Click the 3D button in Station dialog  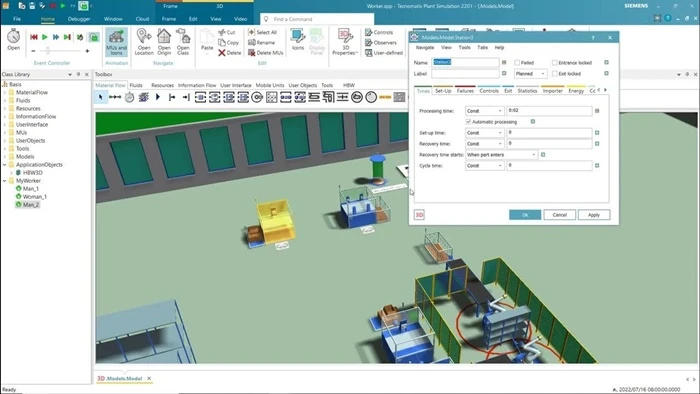tap(419, 215)
